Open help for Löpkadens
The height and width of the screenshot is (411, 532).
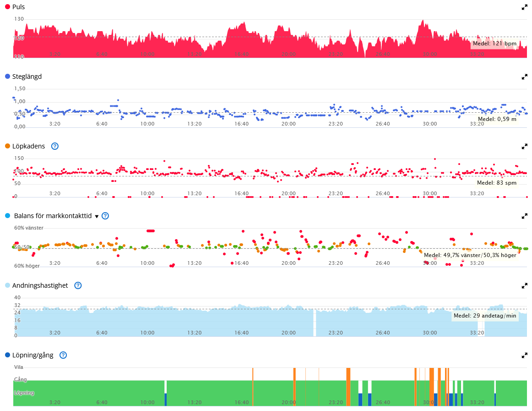(x=54, y=147)
